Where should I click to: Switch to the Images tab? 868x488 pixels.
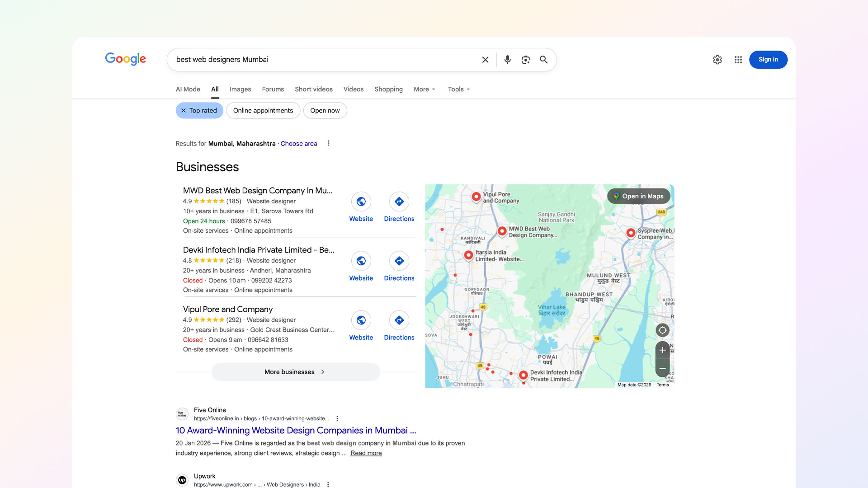[x=240, y=89]
